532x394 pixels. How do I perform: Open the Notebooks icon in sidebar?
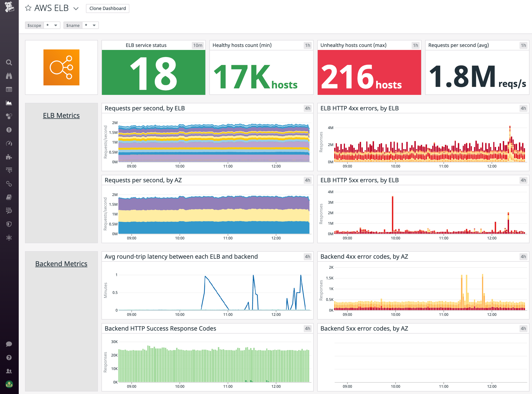point(9,197)
